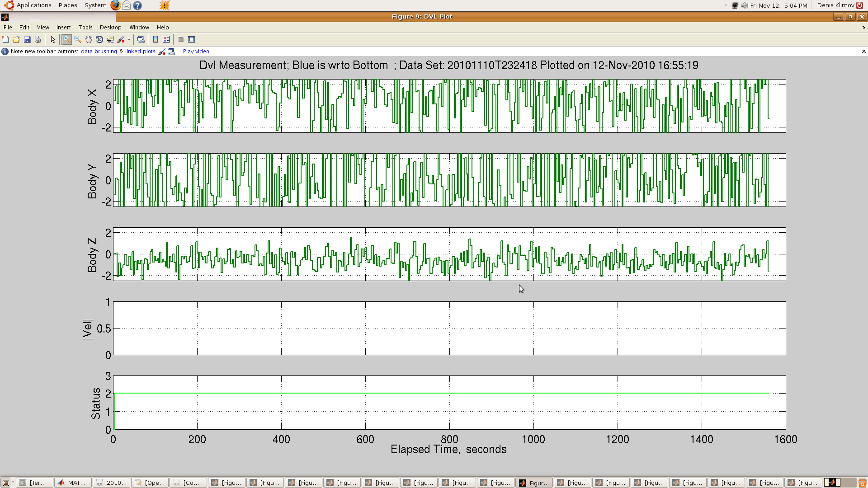
Task: Open the Window menu
Action: click(139, 28)
